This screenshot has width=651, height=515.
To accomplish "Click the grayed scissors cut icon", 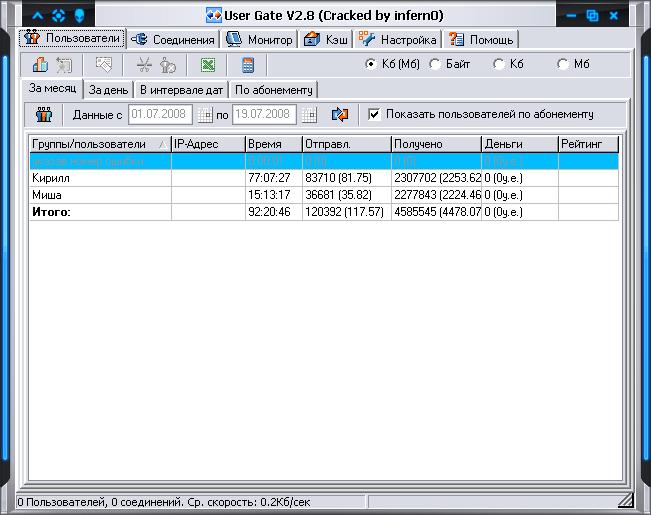I will coord(144,65).
